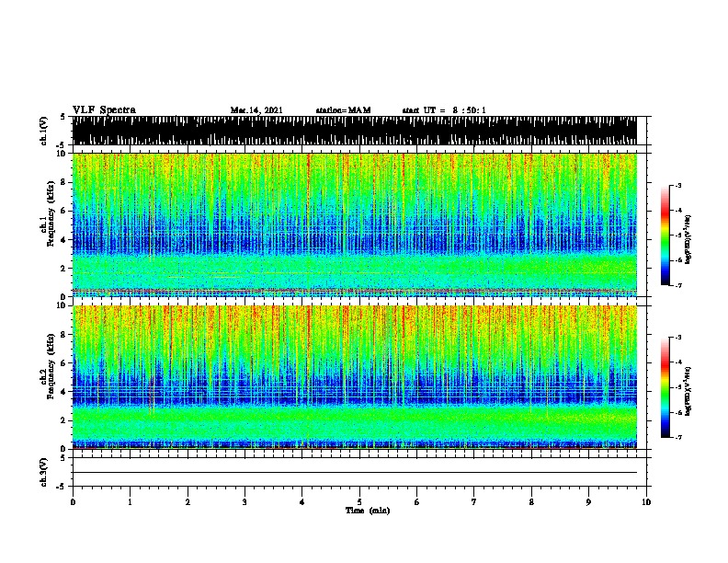Click the "8" kHz tick of ch.2 spectrogram
728x563 pixels.
click(x=63, y=335)
